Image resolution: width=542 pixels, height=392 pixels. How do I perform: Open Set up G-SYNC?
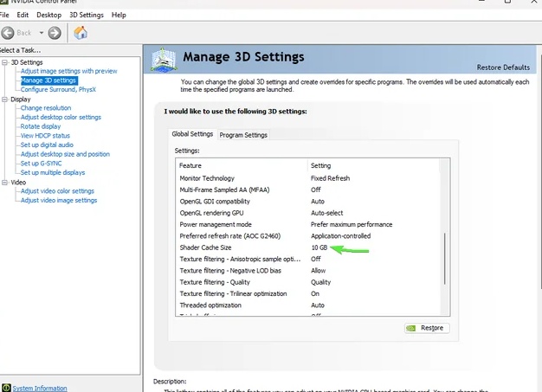42,164
